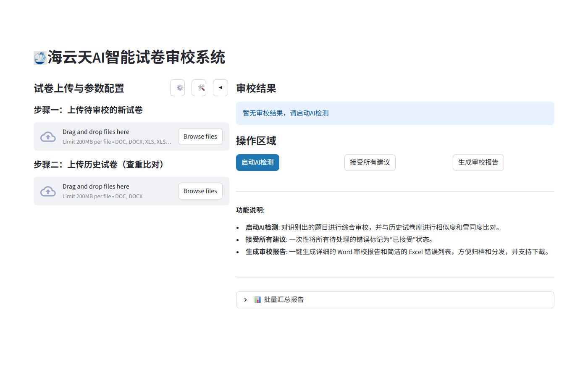Click the 海云天AI智能试卷审校系统 title

[x=136, y=58]
